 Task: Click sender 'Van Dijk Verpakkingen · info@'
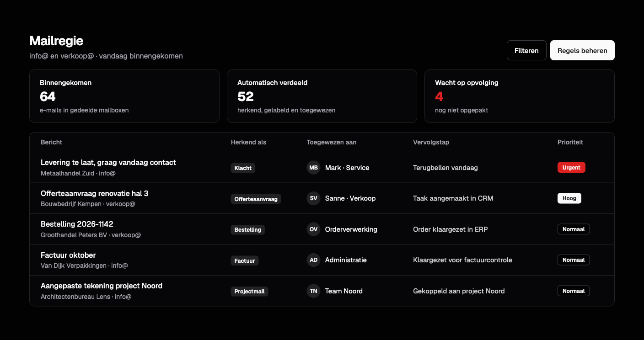[84, 266]
